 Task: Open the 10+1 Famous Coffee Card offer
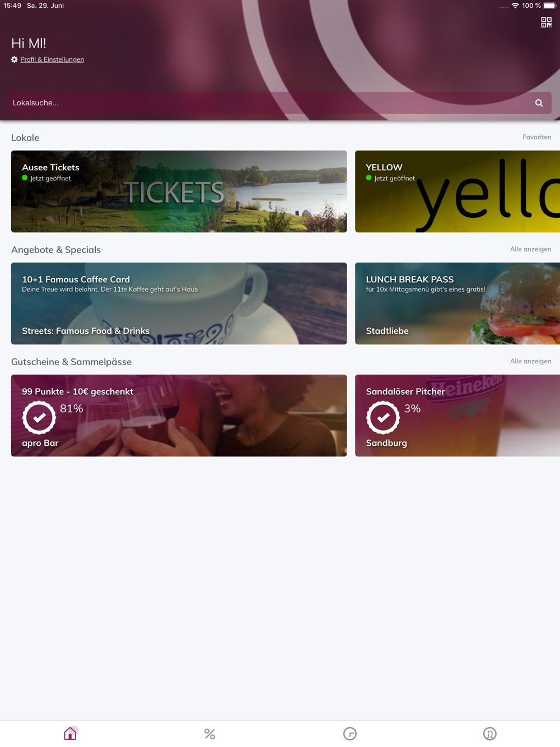click(x=179, y=304)
